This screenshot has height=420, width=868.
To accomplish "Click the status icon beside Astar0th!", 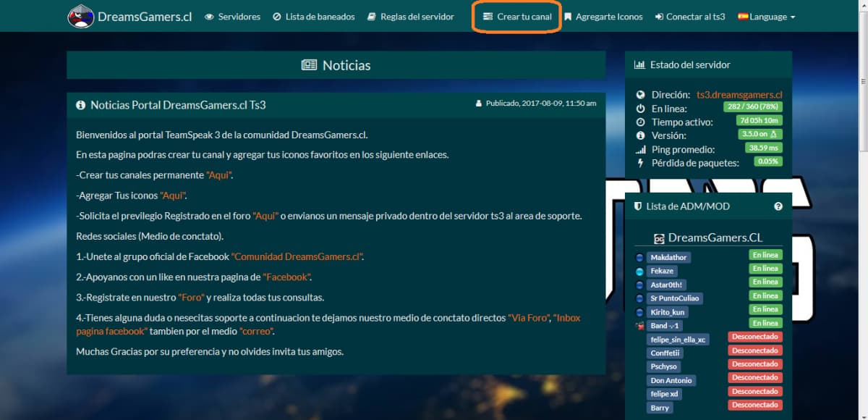I will pos(639,285).
